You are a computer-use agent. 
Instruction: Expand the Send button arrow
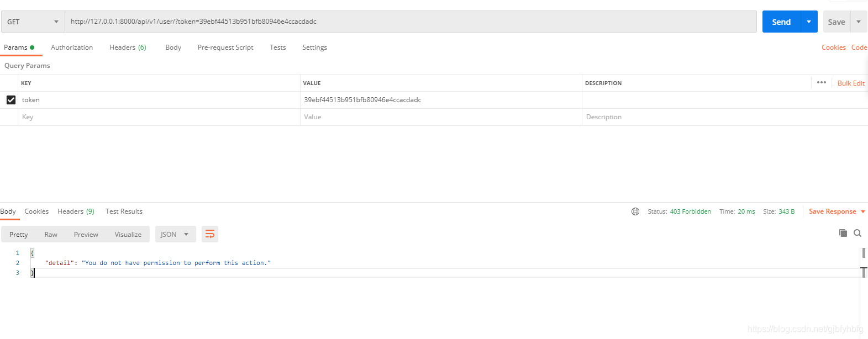[x=809, y=22]
